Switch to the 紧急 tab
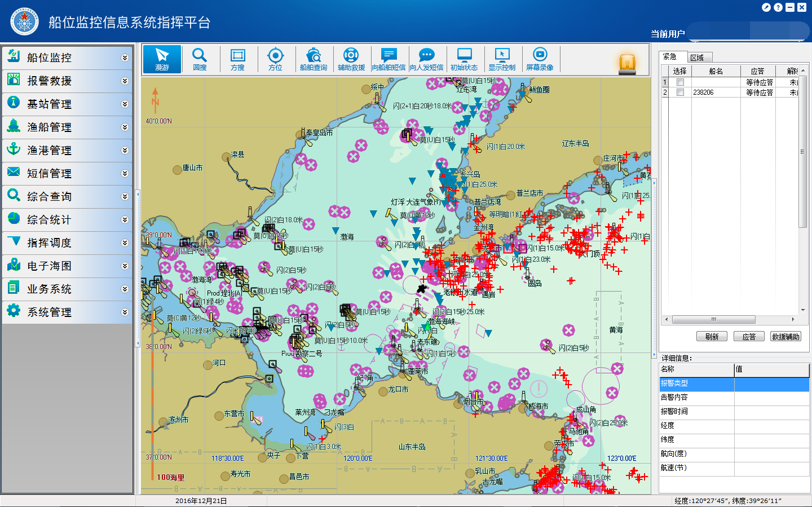This screenshot has width=812, height=507. coord(673,57)
